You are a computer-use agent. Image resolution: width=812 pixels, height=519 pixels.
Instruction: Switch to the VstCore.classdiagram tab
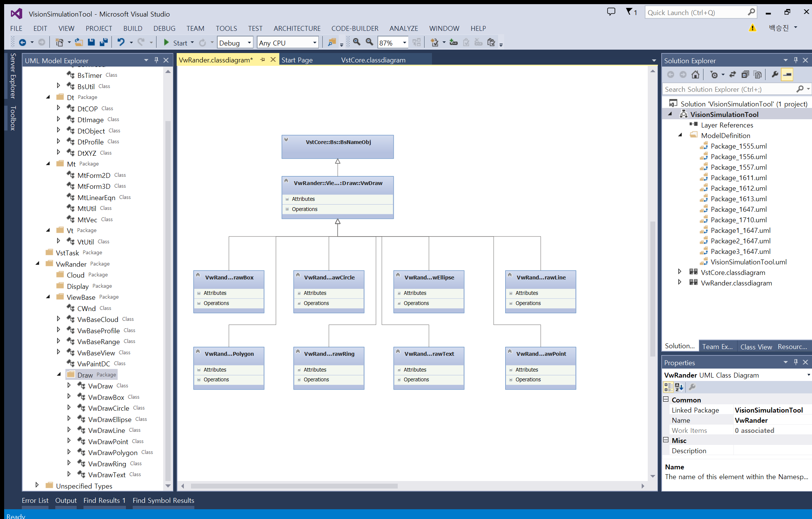pyautogui.click(x=373, y=60)
